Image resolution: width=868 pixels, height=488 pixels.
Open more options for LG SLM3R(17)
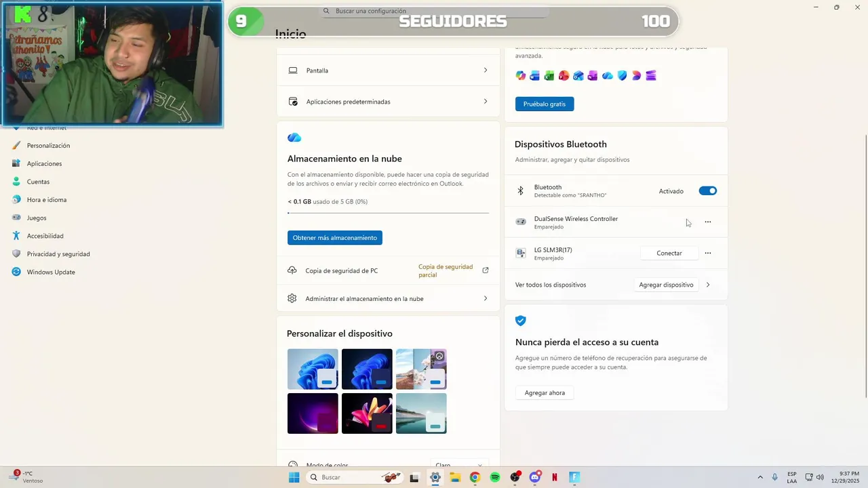tap(708, 253)
